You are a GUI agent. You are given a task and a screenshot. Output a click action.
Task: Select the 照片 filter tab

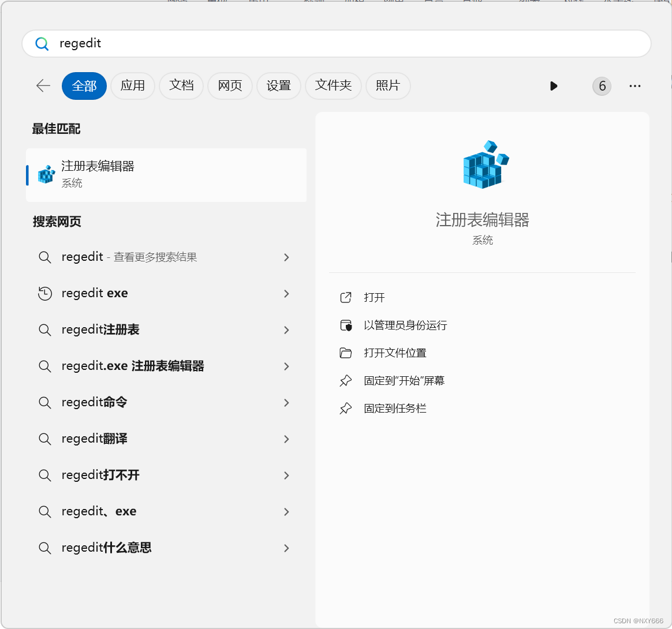pos(388,86)
